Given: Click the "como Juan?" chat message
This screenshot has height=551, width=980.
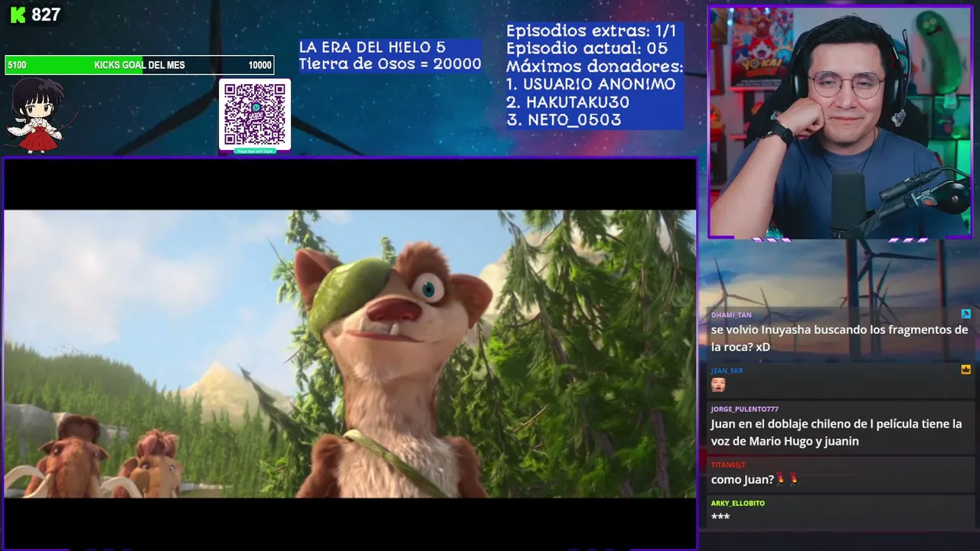Looking at the screenshot, I should click(x=742, y=480).
